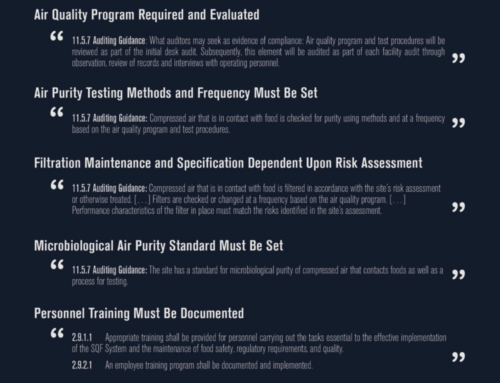The height and width of the screenshot is (383, 500).
Task: Click the closing quote mark after the Air Purity Testing paragraph
Action: (458, 123)
